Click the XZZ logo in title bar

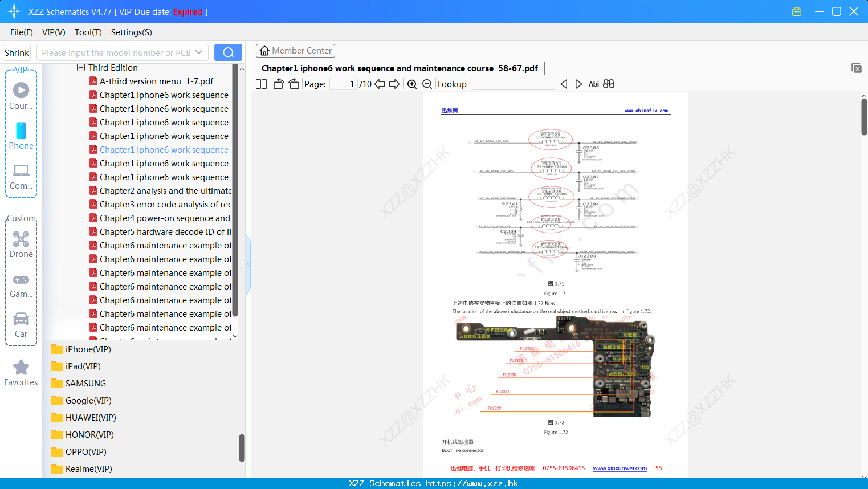pyautogui.click(x=14, y=11)
